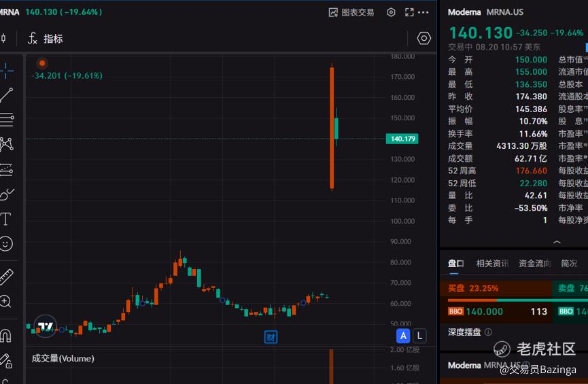Click the -34.201 (-19.61%) chart change label

coord(67,75)
